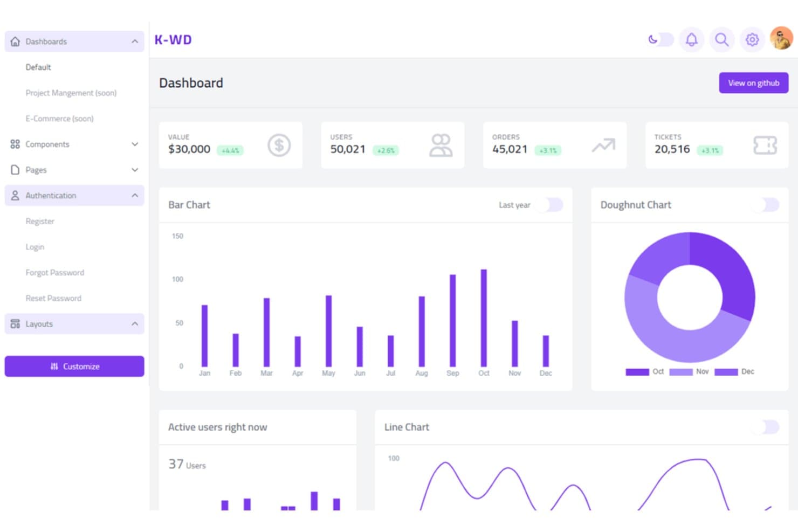Open E-Commerce (soon) item
This screenshot has width=798, height=532.
coord(59,119)
